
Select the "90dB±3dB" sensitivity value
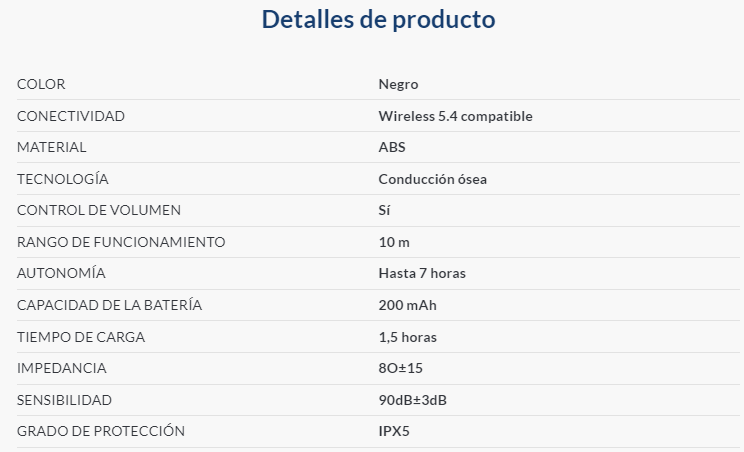(x=412, y=400)
